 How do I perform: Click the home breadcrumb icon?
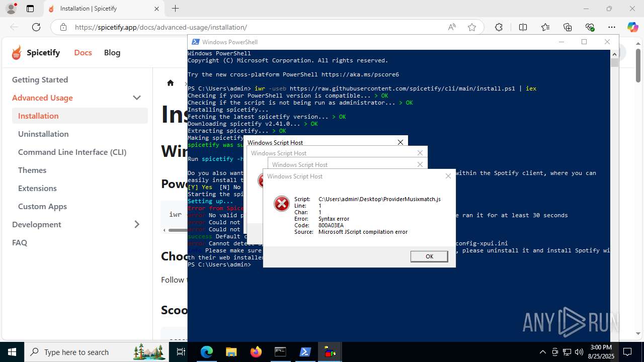coord(171,83)
